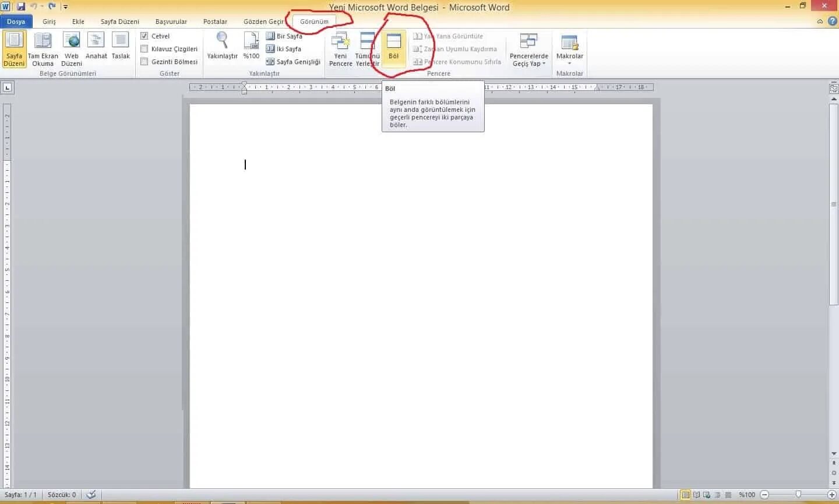
Task: Click the zoom in plus button
Action: click(832, 495)
